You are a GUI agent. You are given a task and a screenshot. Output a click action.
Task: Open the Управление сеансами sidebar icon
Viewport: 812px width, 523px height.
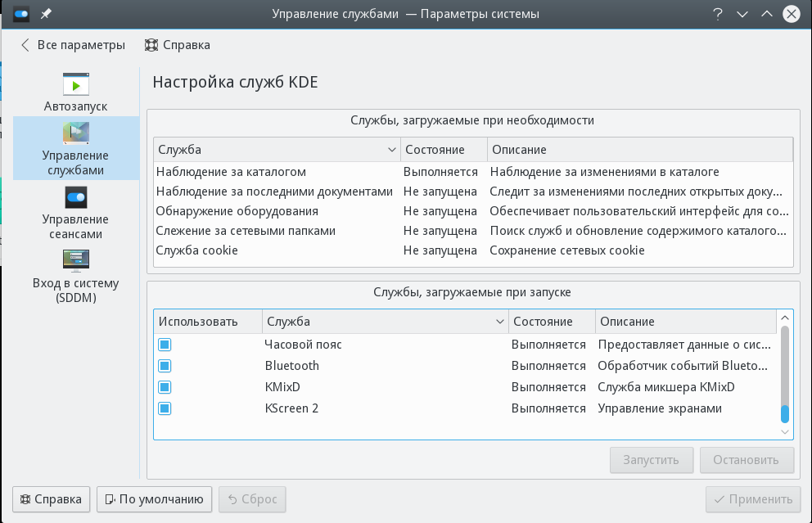(x=76, y=197)
